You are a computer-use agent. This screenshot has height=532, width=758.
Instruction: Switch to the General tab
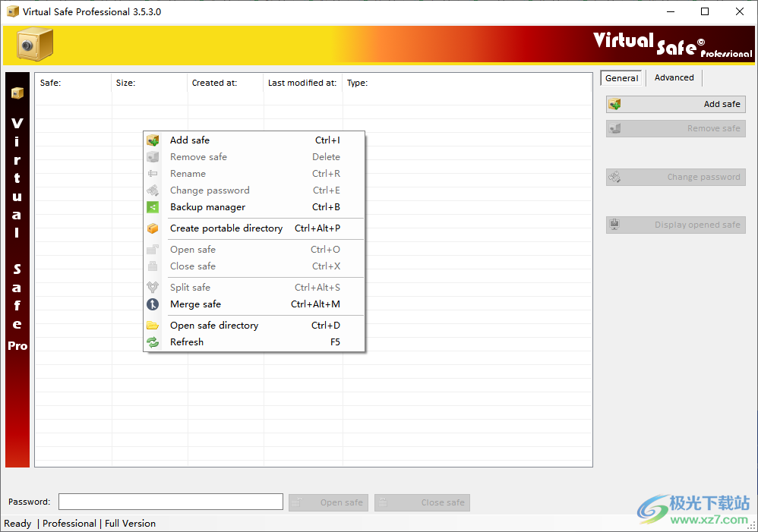[x=621, y=78]
